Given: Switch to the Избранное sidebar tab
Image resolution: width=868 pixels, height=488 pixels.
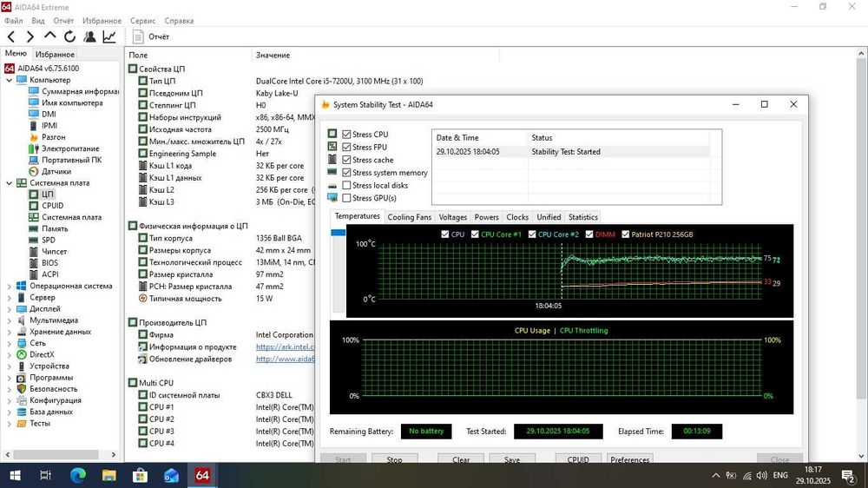Looking at the screenshot, I should (x=55, y=55).
